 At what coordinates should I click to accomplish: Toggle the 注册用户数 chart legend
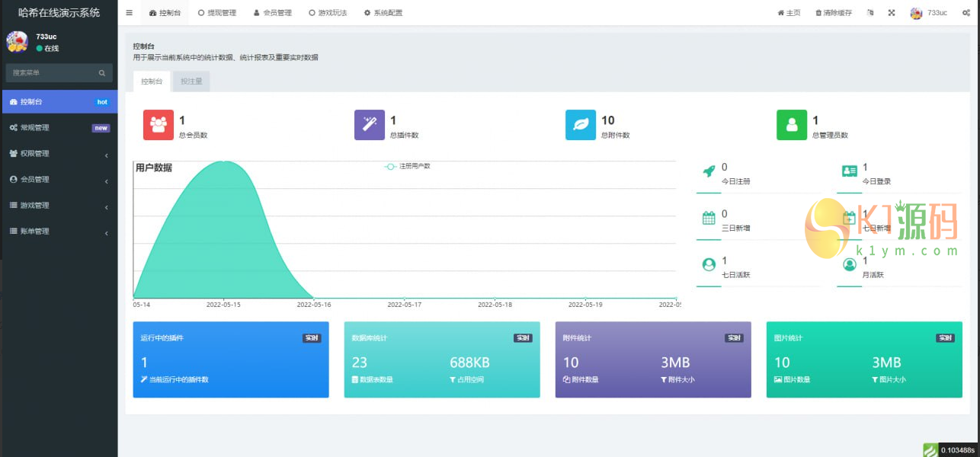click(x=408, y=166)
